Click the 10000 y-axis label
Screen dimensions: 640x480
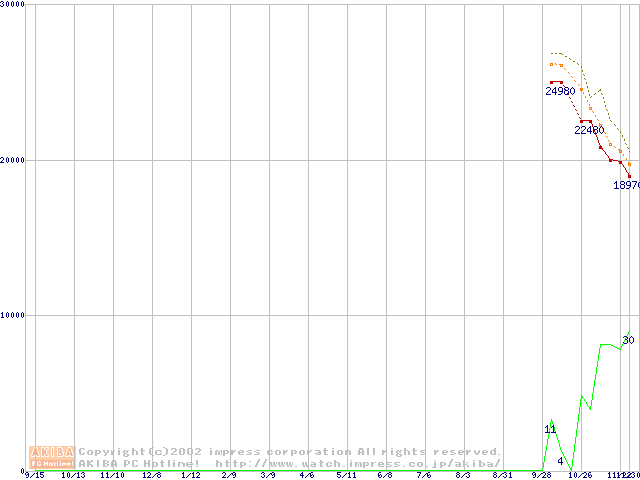tap(14, 315)
